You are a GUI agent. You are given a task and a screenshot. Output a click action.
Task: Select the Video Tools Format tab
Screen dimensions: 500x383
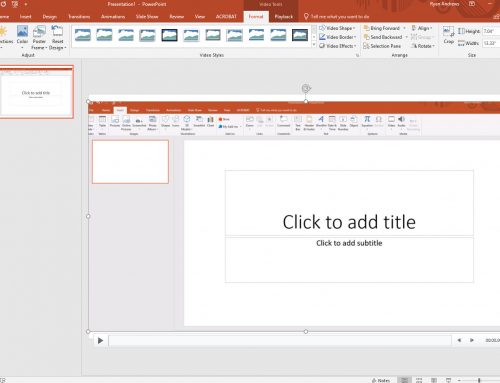(256, 16)
